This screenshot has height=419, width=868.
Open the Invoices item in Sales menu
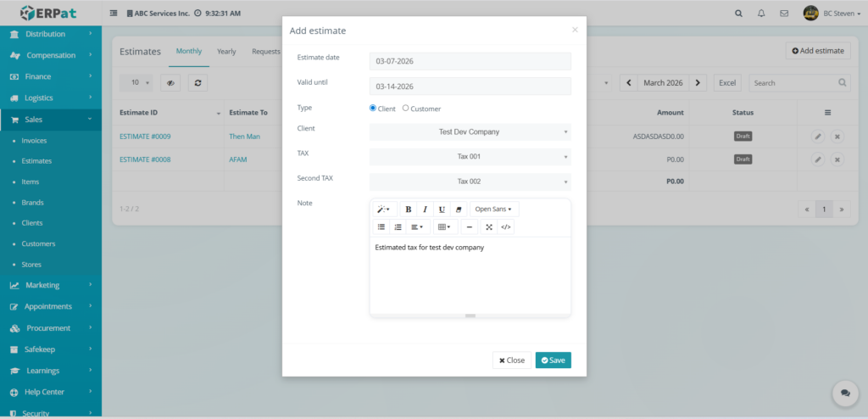coord(34,141)
